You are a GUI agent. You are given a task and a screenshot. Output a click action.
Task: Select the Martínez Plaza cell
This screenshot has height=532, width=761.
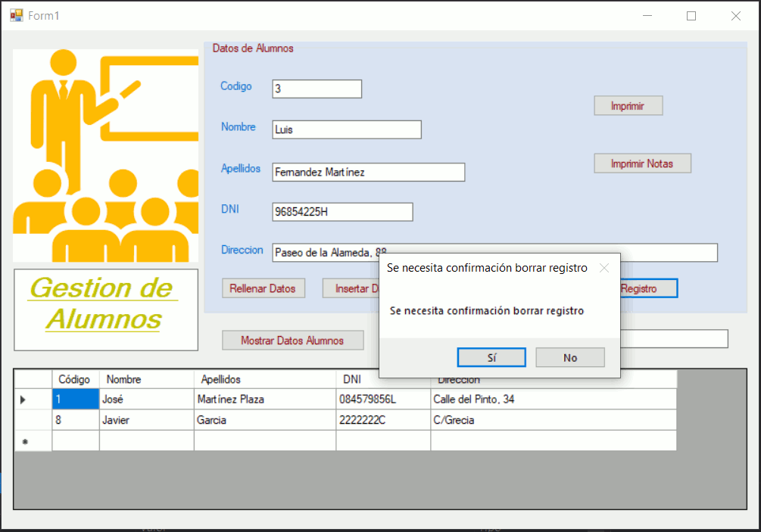tap(265, 399)
